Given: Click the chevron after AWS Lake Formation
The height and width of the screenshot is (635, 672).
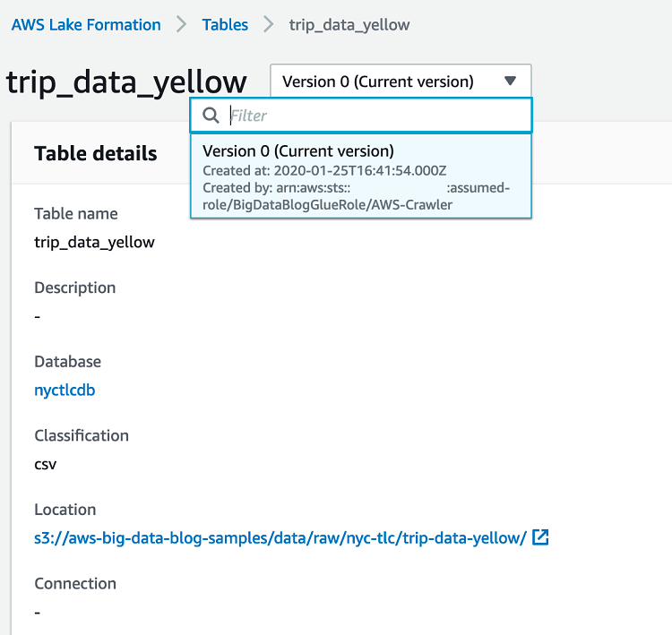Looking at the screenshot, I should coord(182,24).
